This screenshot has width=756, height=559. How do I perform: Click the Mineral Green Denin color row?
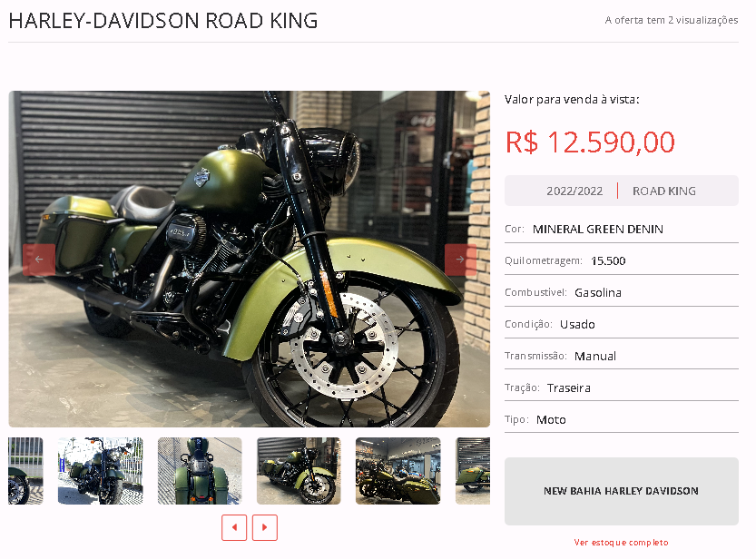click(x=621, y=229)
